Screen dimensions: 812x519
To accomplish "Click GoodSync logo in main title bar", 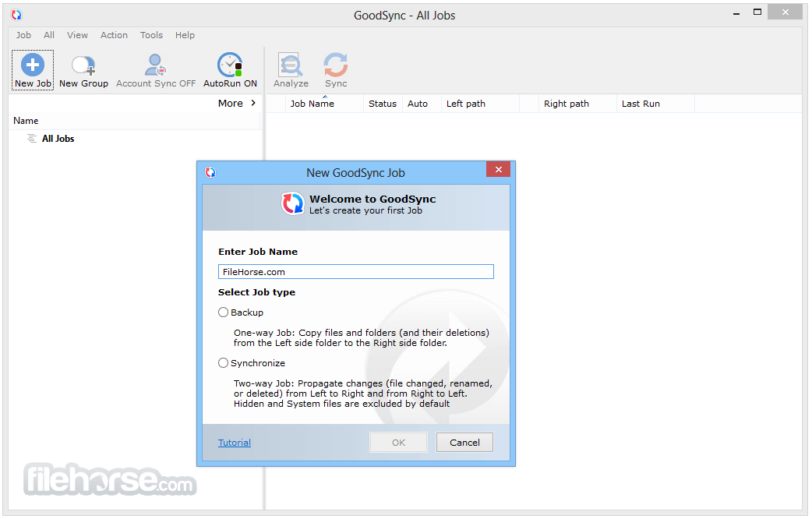I will [16, 15].
